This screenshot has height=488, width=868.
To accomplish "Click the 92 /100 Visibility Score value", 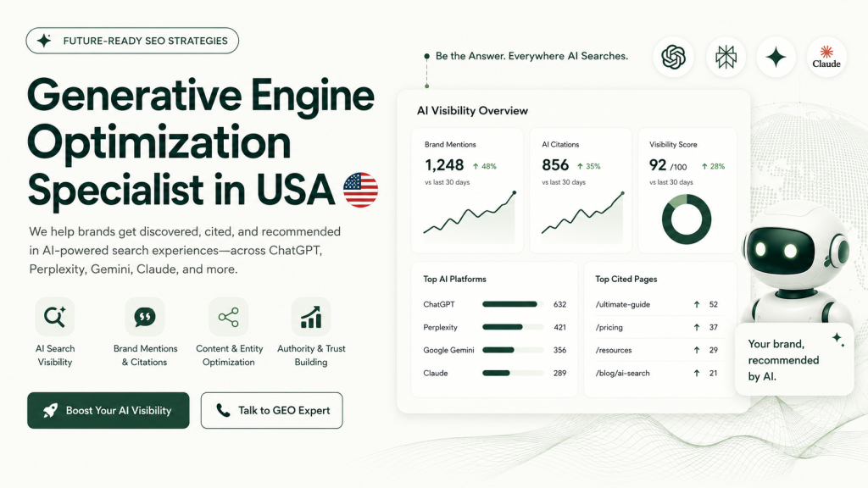I will tap(668, 165).
